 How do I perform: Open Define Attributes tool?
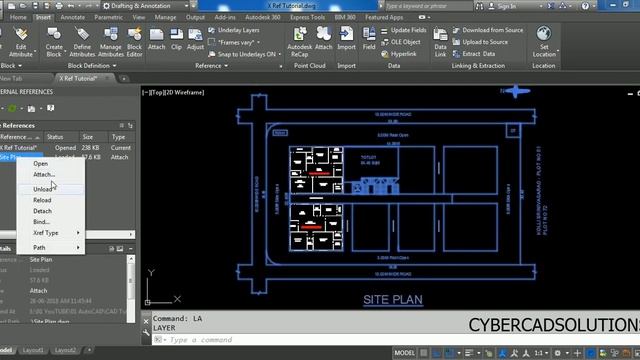(x=82, y=42)
